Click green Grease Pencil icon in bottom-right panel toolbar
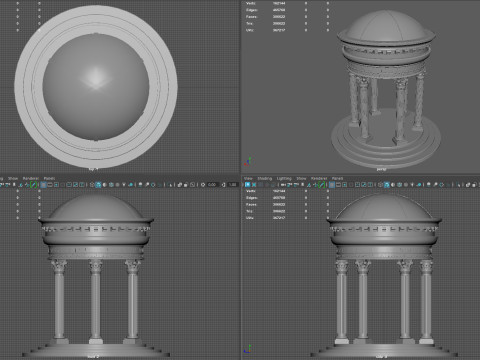 [x=322, y=185]
